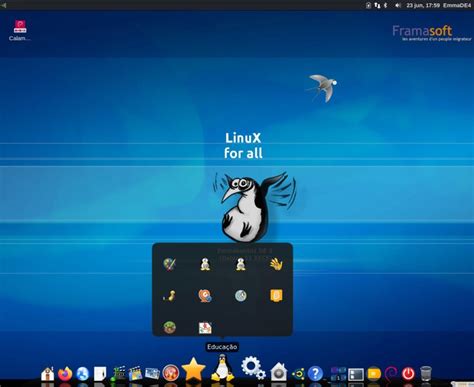
Task: Launch the white document-with-figure icon in Educação popup
Action: (x=205, y=327)
